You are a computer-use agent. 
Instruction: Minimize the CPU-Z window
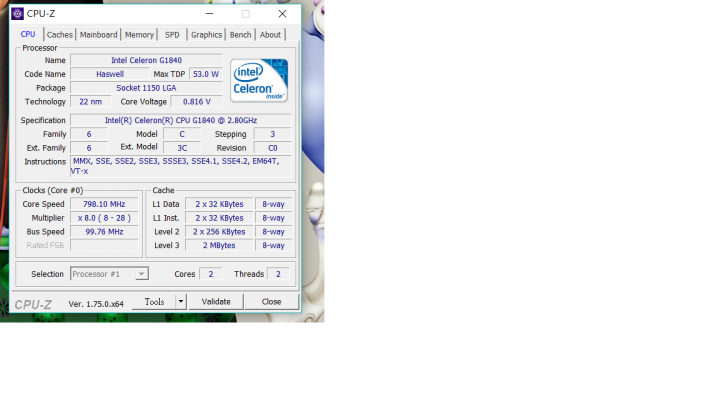click(209, 14)
